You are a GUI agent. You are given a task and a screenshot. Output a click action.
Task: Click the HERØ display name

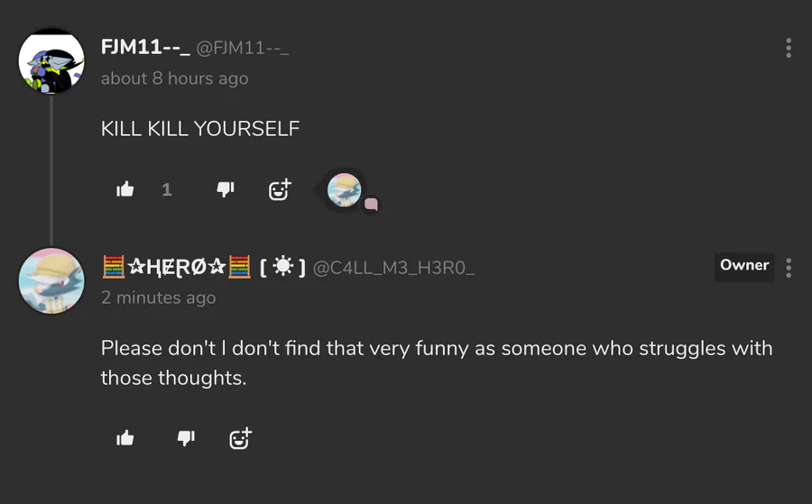coord(177,267)
